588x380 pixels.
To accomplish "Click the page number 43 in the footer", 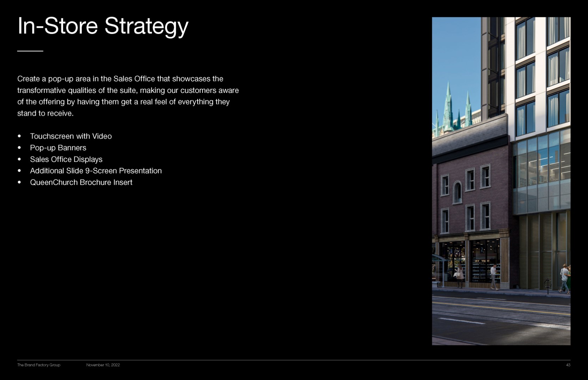I will [x=568, y=365].
